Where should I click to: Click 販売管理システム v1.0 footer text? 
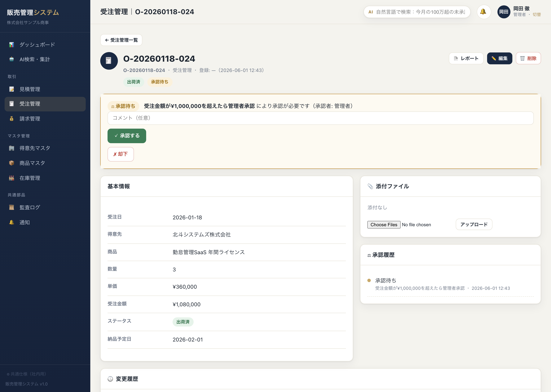coord(27,384)
